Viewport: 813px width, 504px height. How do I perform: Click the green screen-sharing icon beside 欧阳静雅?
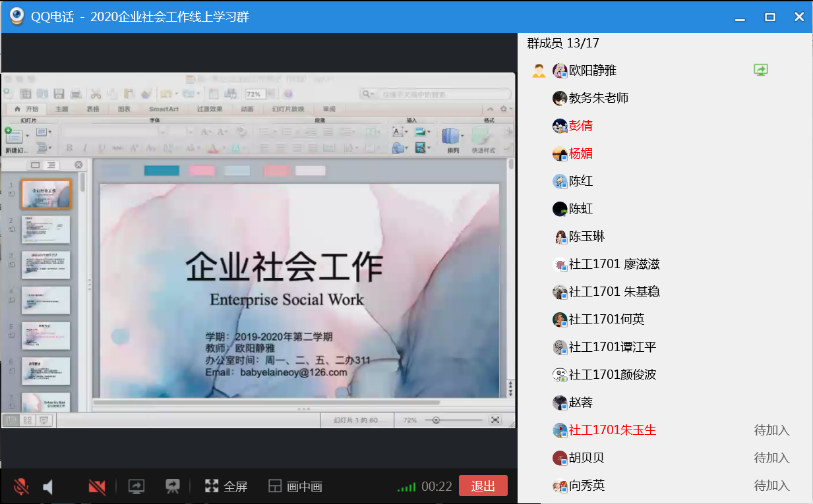click(761, 70)
